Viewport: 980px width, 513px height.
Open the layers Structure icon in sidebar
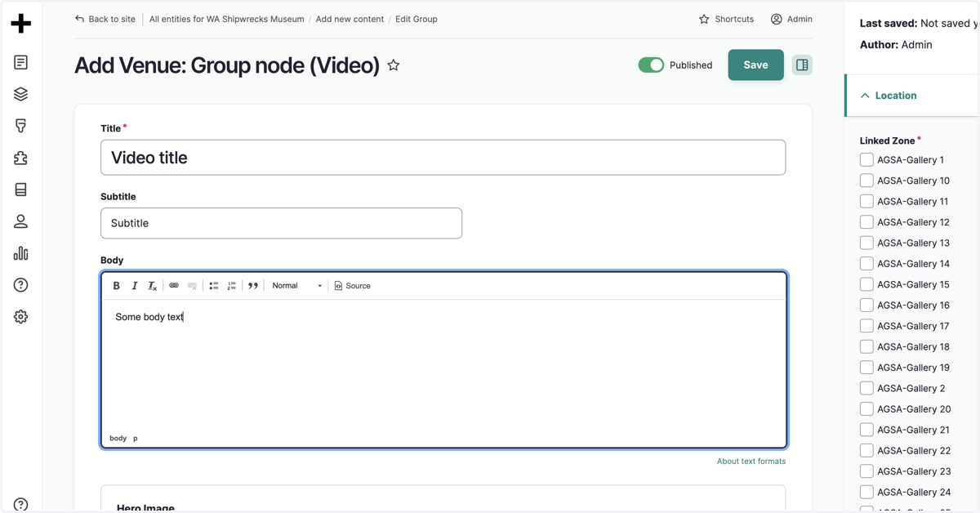pyautogui.click(x=21, y=94)
